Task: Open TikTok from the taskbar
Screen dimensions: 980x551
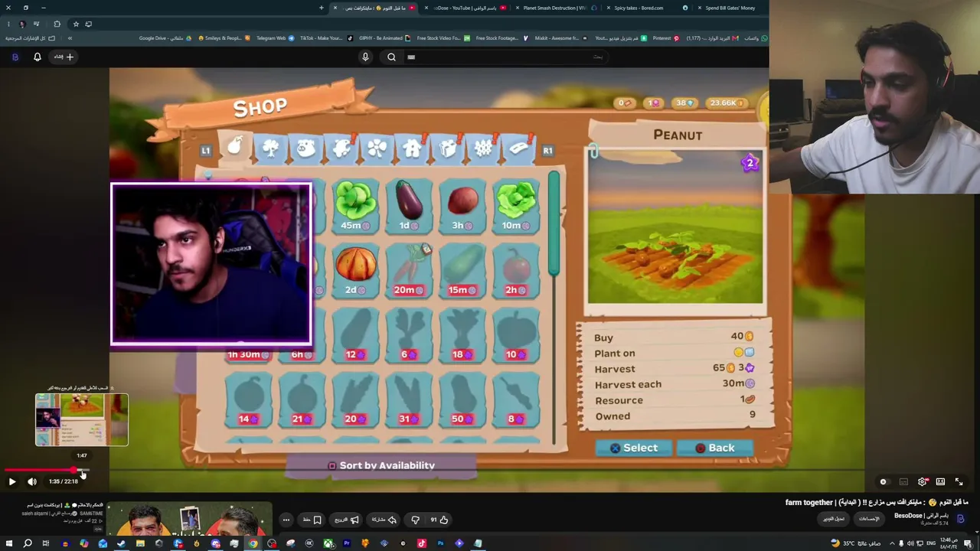Action: pyautogui.click(x=421, y=543)
